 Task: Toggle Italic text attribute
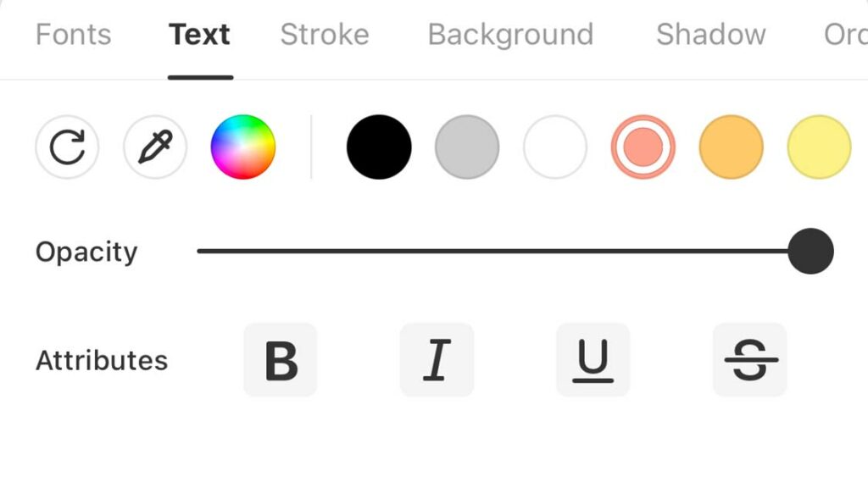(437, 360)
